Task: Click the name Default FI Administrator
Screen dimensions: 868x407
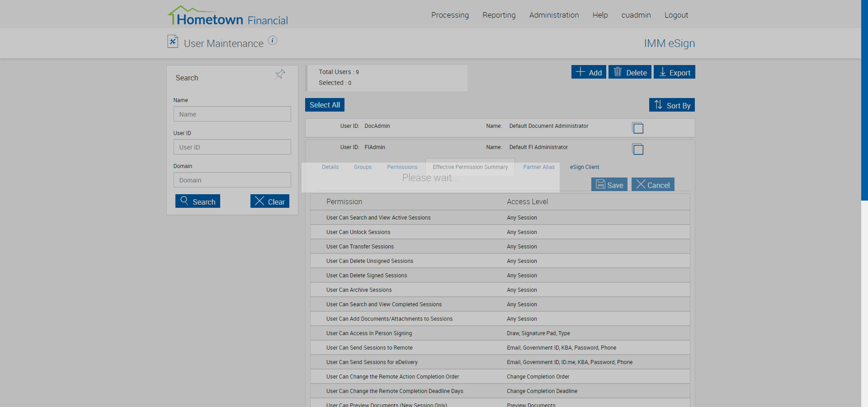Action: point(538,147)
